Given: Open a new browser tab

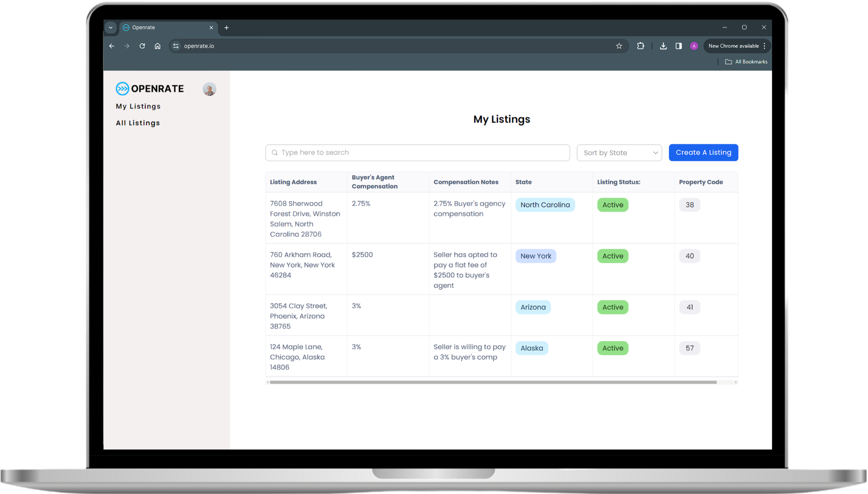Looking at the screenshot, I should click(226, 27).
